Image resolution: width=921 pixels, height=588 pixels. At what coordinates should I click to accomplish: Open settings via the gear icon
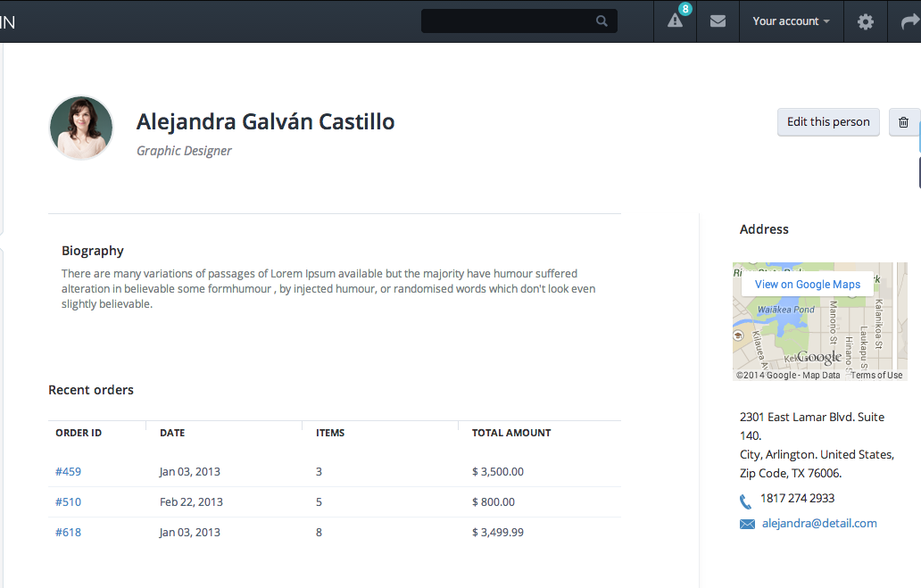point(865,21)
